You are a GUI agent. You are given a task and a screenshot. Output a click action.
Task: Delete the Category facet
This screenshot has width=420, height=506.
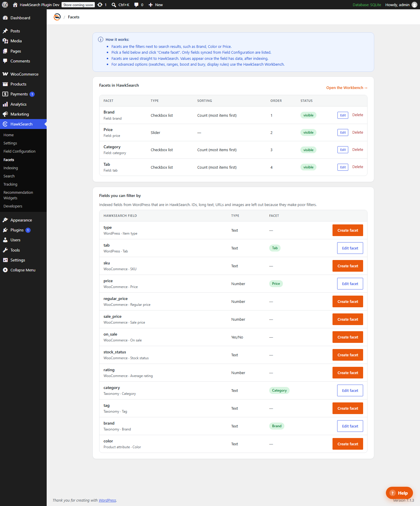point(358,149)
